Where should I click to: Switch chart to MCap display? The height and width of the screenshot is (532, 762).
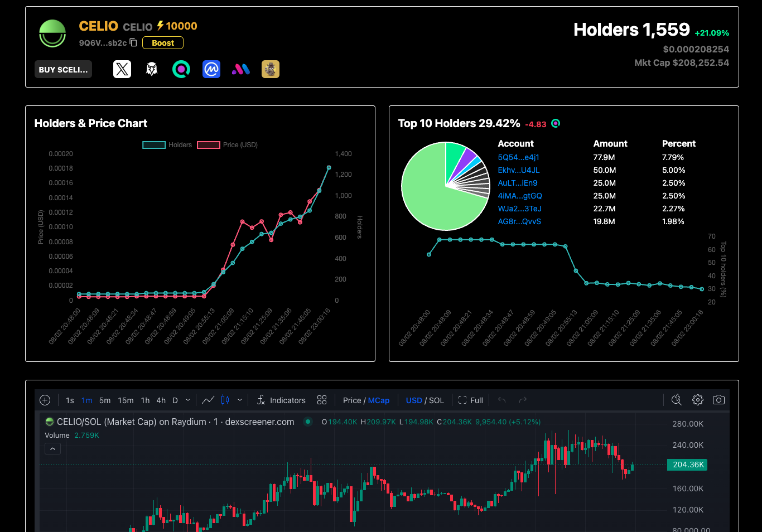pyautogui.click(x=379, y=400)
